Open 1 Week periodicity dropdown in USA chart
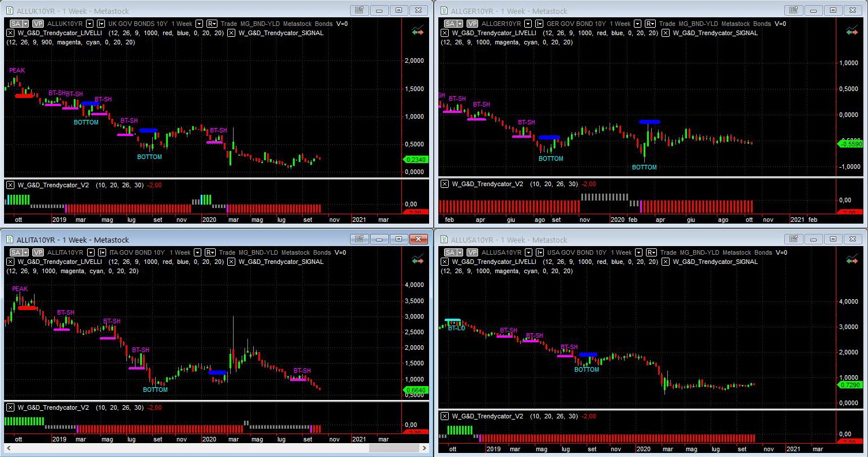The height and width of the screenshot is (457, 868). click(638, 252)
